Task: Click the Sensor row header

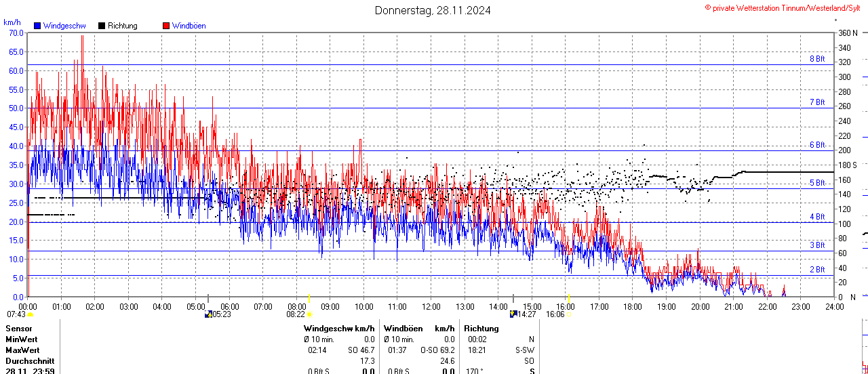Action: (x=18, y=329)
